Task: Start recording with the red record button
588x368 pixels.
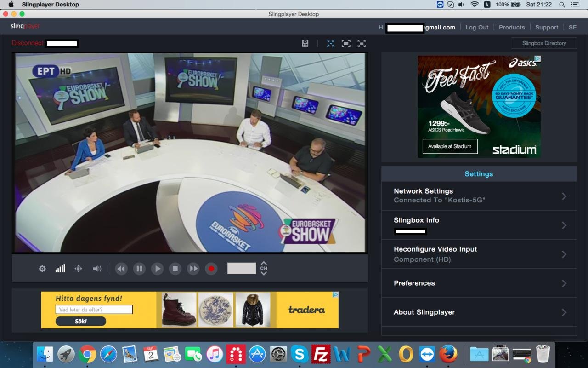Action: 211,269
